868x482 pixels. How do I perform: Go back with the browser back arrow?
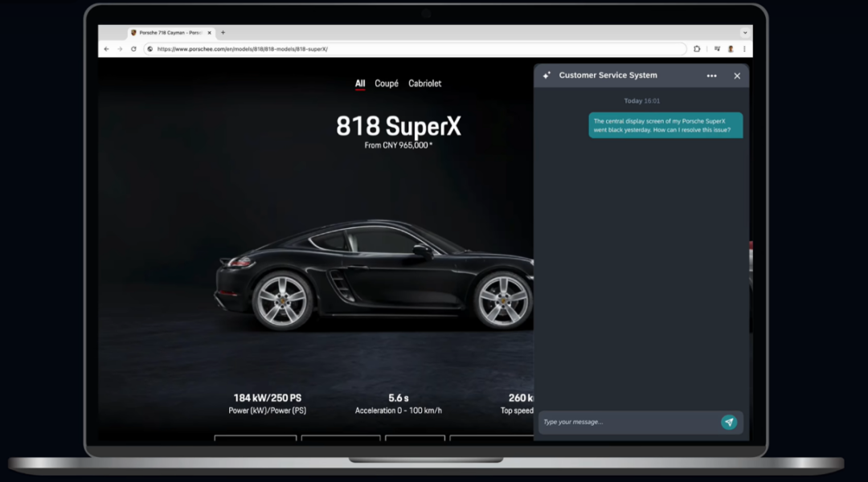[x=106, y=49]
